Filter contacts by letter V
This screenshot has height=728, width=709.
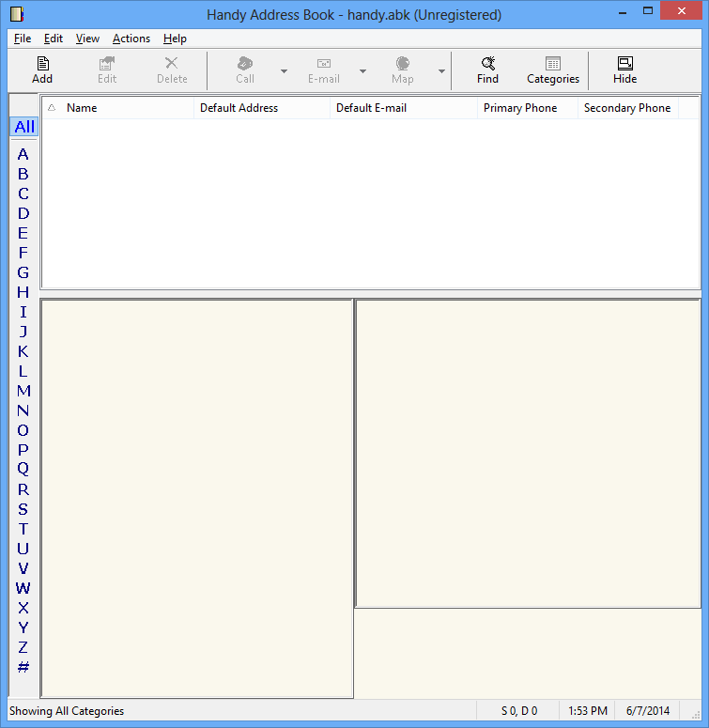click(x=23, y=568)
